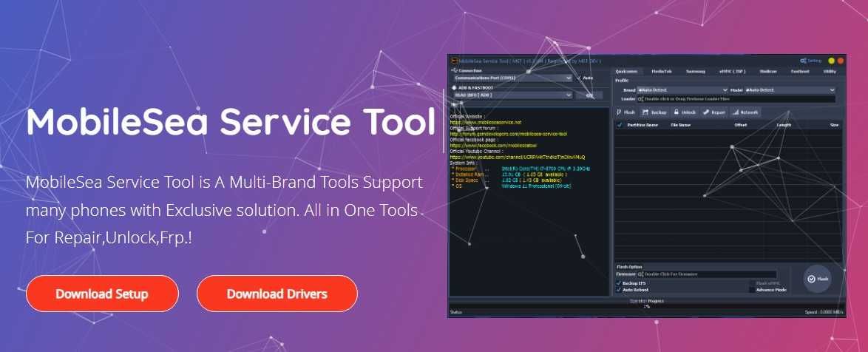Screen dimensions: 868x352
Task: Click the yellow minimize circle of the tool
Action: (832, 61)
